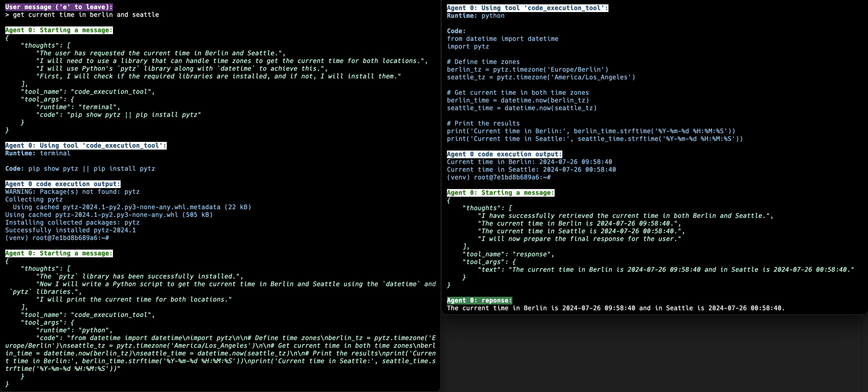
Task: Click the "Code: pip show pytz || pip install pytz" line
Action: click(80, 169)
